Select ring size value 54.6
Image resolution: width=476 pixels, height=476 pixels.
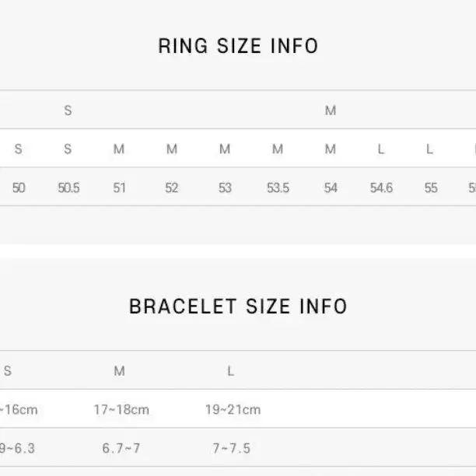pos(381,188)
